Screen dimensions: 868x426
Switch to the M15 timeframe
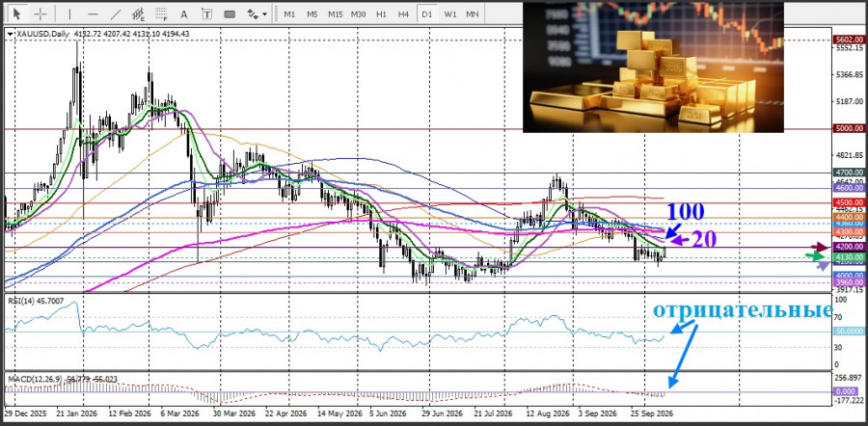335,14
